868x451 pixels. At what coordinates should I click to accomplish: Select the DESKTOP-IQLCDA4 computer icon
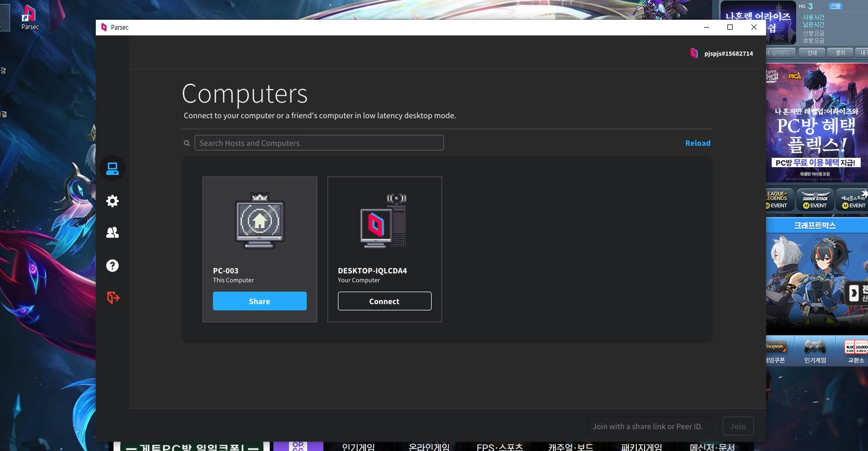[384, 221]
